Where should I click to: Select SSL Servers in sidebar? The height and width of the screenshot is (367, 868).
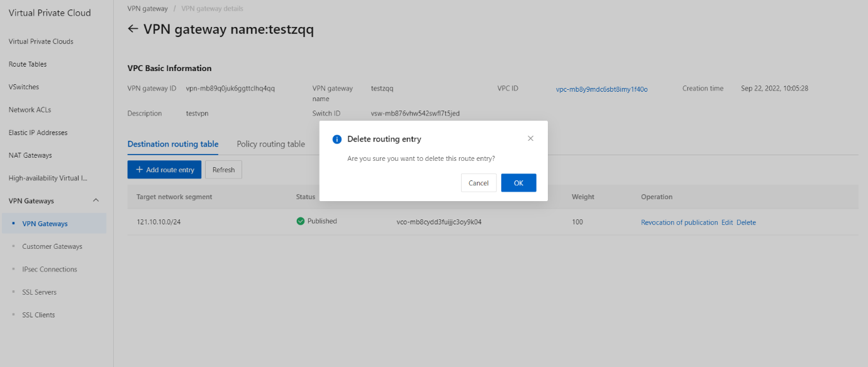click(39, 292)
